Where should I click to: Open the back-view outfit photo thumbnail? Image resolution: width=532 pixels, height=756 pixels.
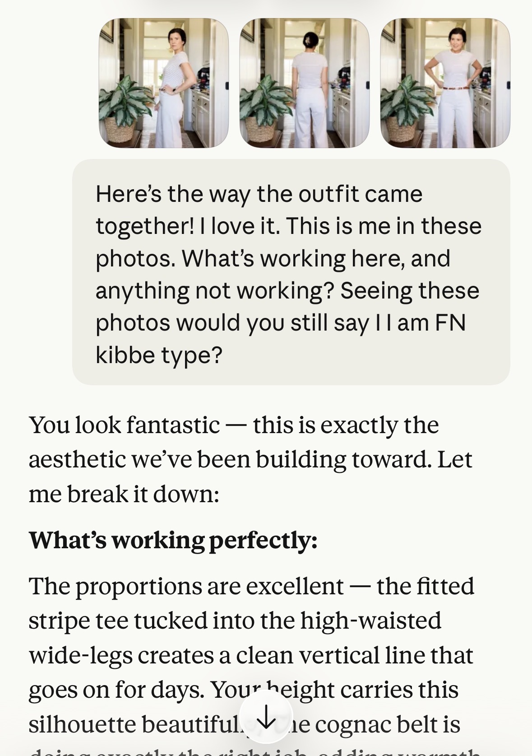pos(304,83)
